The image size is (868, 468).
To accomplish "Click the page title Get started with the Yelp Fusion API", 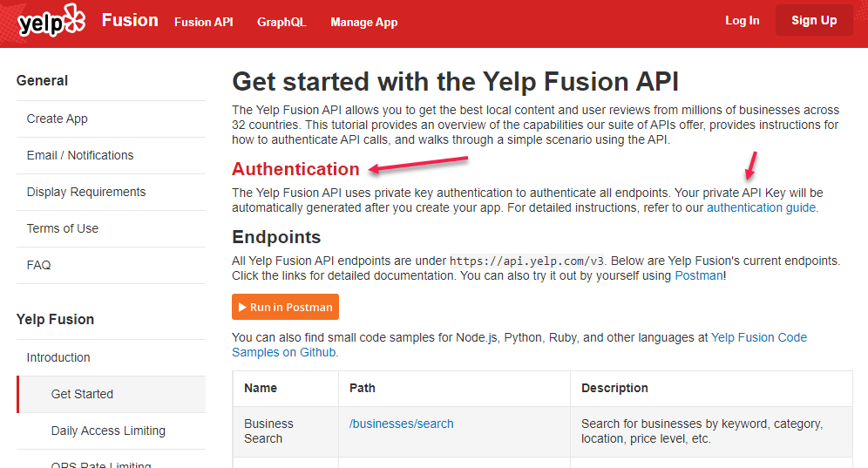I will pyautogui.click(x=455, y=82).
